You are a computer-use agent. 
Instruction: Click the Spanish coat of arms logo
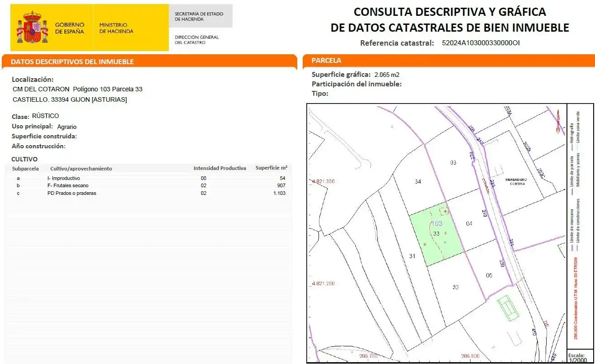pyautogui.click(x=33, y=28)
